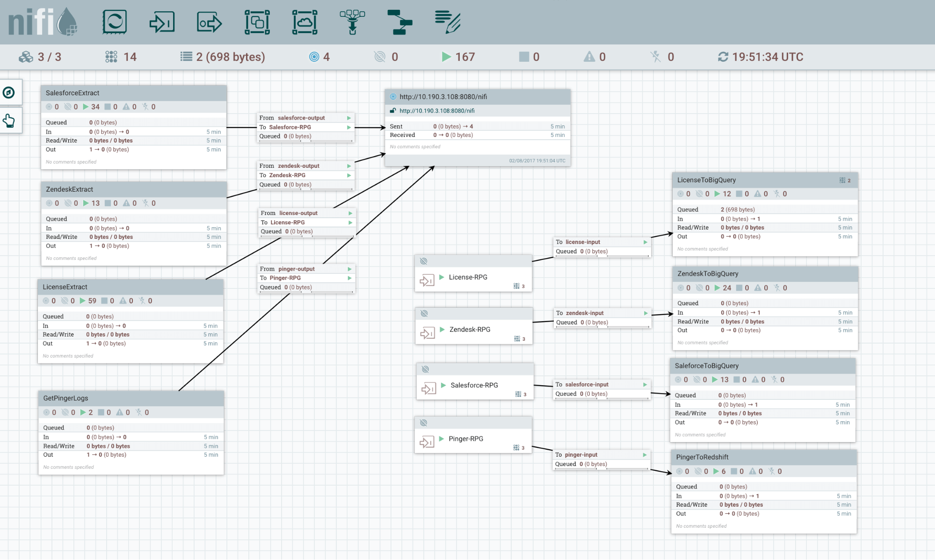This screenshot has height=560, width=935.
Task: Click the running count 34 in SalesforceExtract
Action: tap(95, 107)
